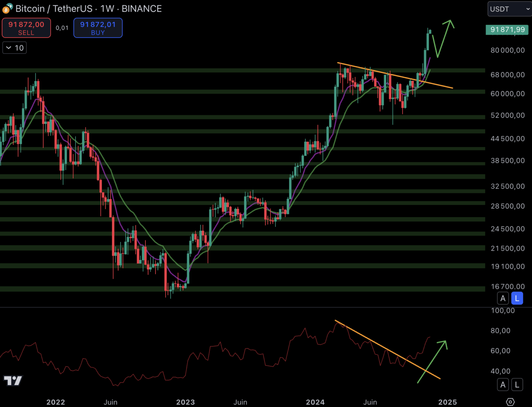Click the 80 000,00 price axis label
Screen dimensions: 532x407
507,50
